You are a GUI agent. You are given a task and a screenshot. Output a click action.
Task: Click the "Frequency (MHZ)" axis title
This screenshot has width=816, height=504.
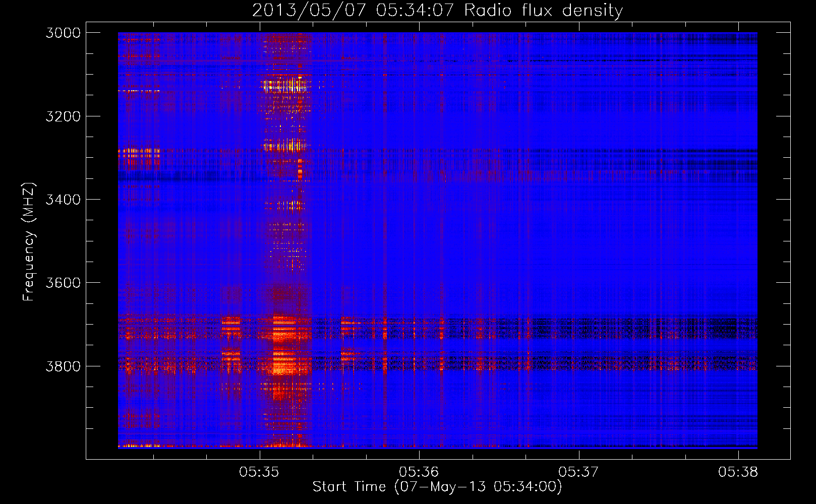tap(29, 242)
